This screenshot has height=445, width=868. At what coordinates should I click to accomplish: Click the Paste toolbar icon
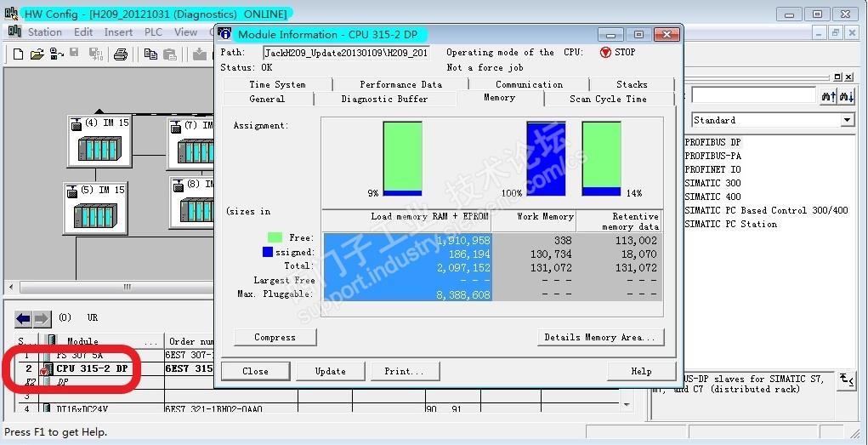(x=170, y=54)
